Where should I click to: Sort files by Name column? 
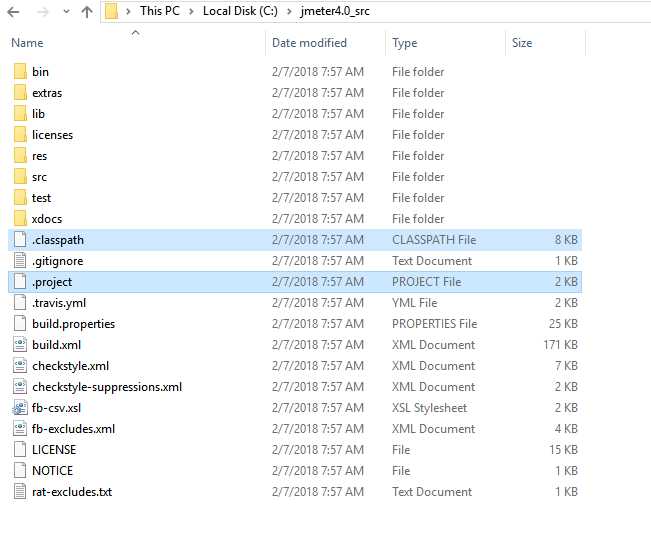pos(27,43)
